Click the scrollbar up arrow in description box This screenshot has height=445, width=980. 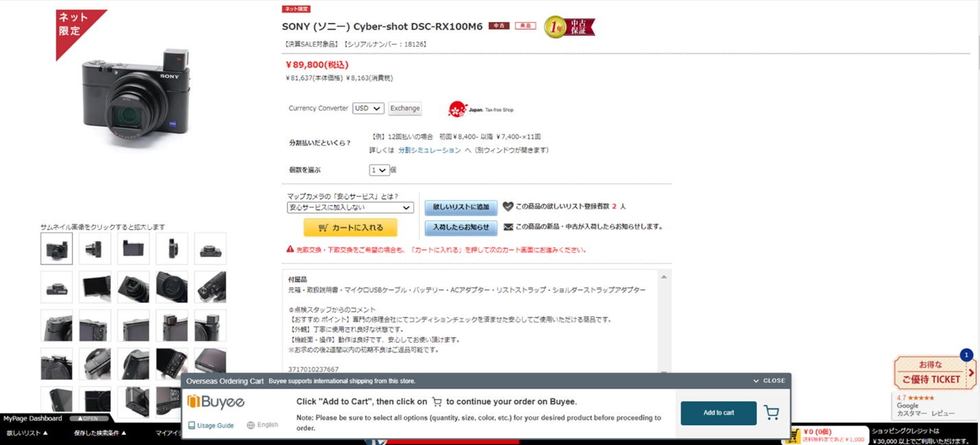tap(664, 277)
